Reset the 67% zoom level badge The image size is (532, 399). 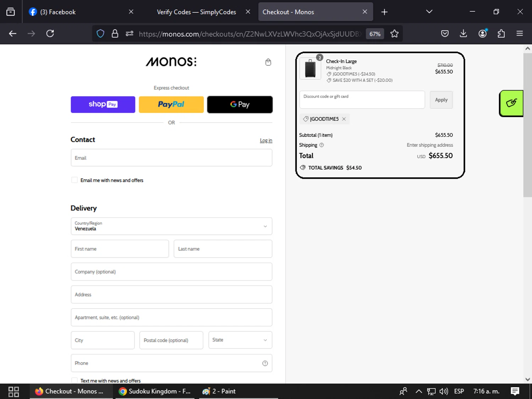[x=375, y=34]
